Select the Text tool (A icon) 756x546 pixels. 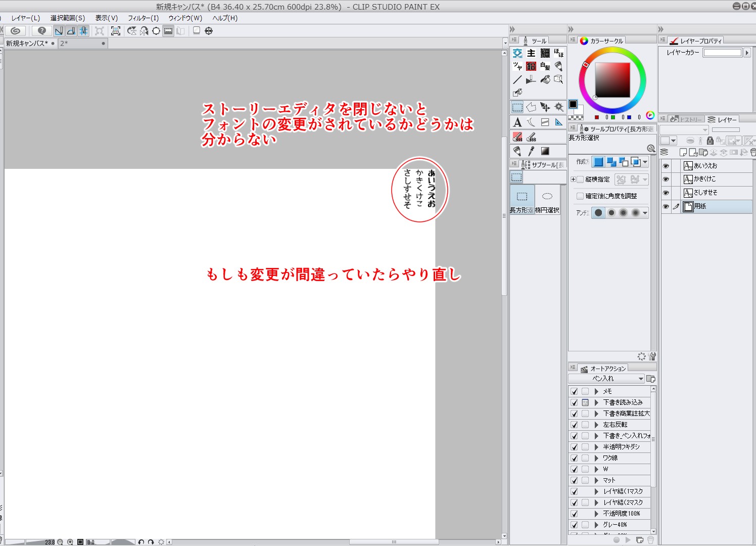[517, 122]
